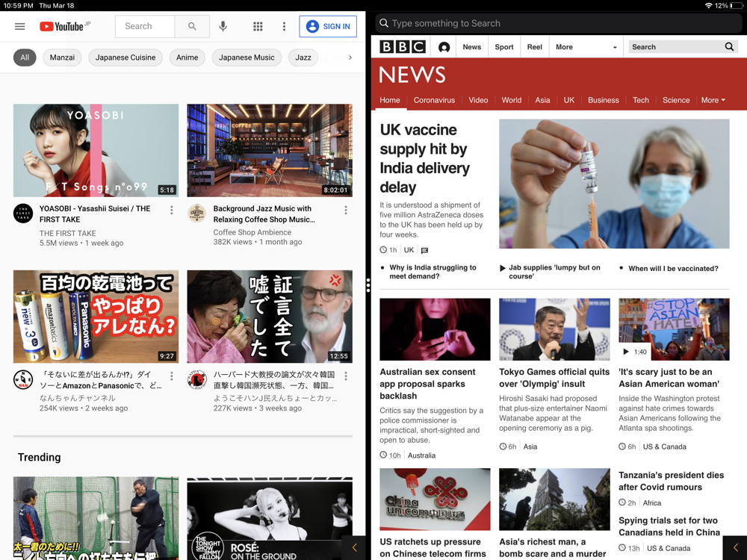Show more filter chips with arrow
This screenshot has width=747, height=560.
350,57
